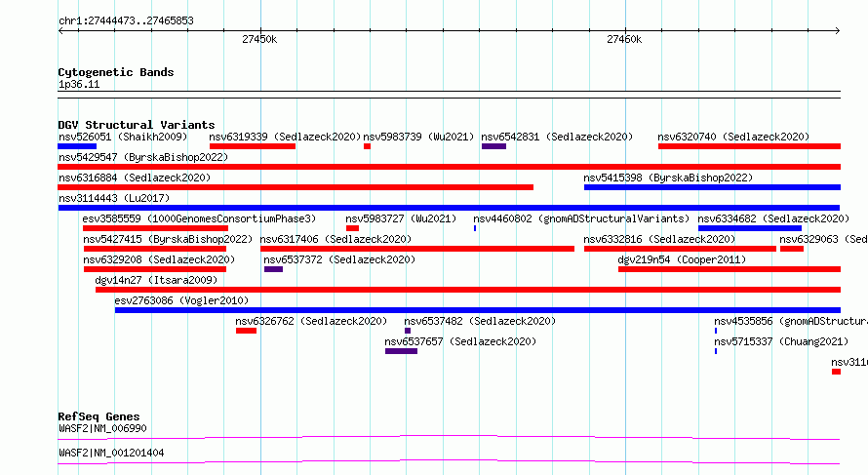Click the 1p36.11 cytogenetic band label
The height and width of the screenshot is (475, 868).
[79, 85]
